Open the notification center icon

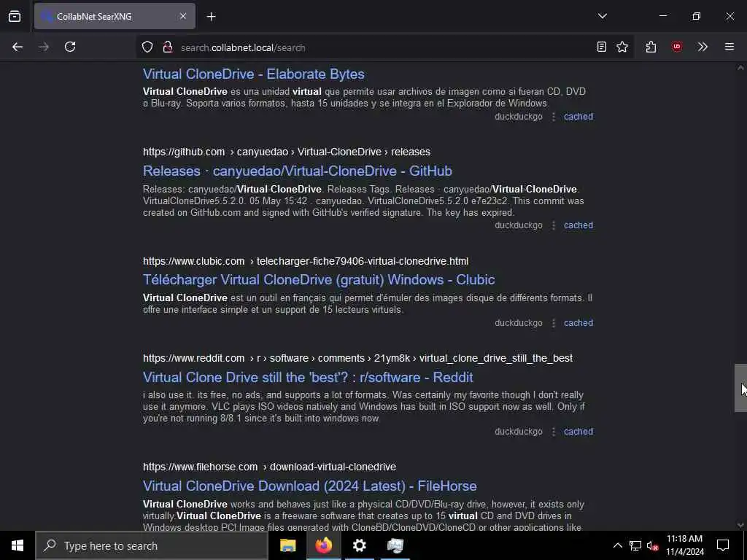pyautogui.click(x=723, y=545)
